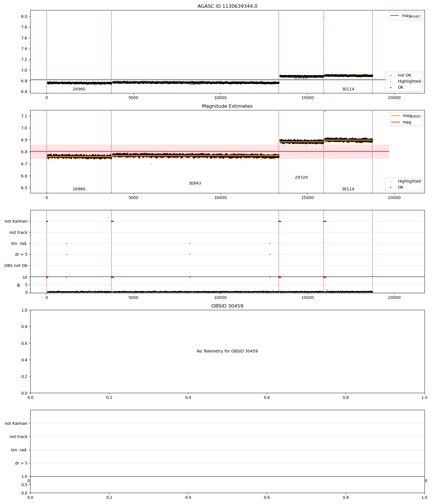This screenshot has height=504, width=432.
Task: Click the red 'mag' legend entry
Action: [401, 122]
